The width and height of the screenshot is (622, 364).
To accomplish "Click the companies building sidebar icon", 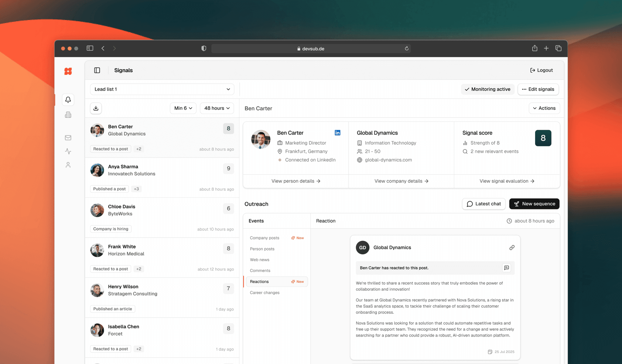I will pyautogui.click(x=68, y=115).
